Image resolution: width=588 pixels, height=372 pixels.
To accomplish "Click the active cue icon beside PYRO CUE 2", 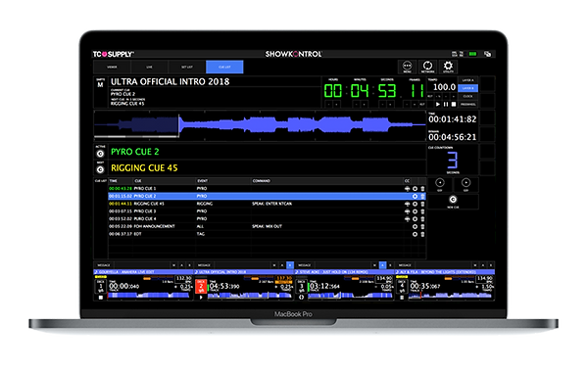I will (100, 154).
